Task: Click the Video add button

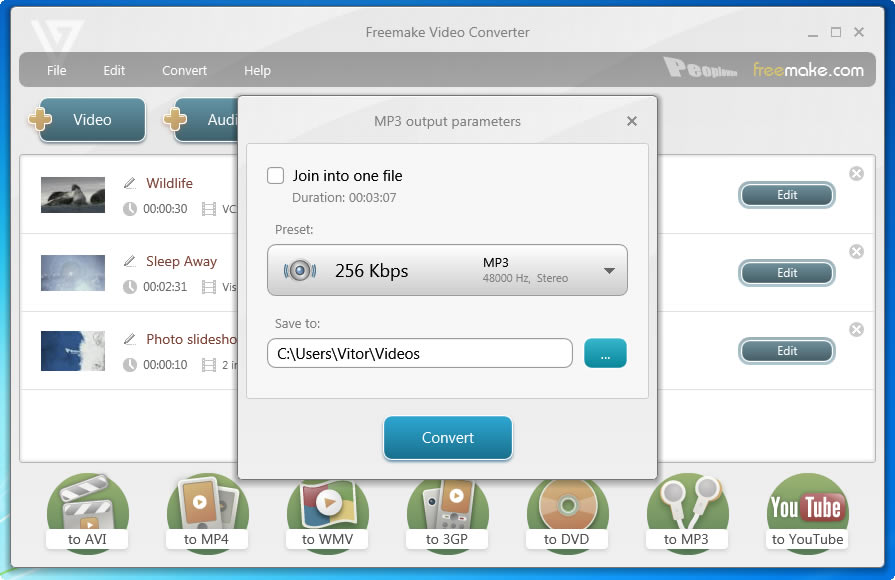Action: tap(92, 120)
